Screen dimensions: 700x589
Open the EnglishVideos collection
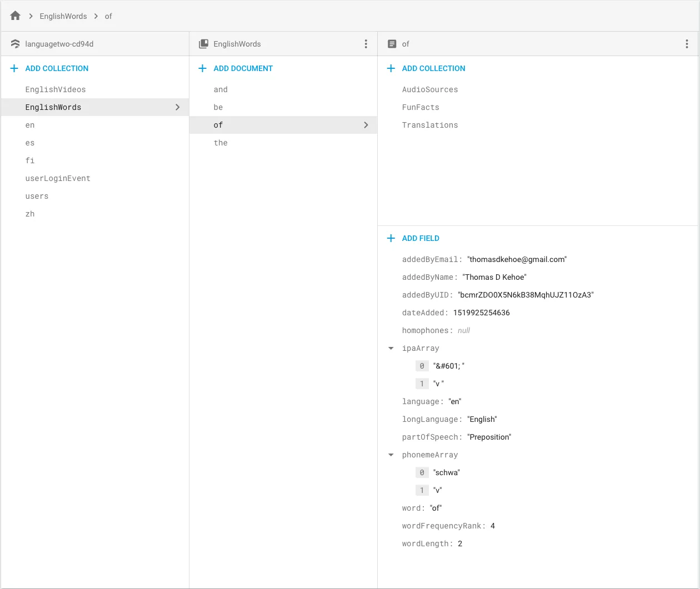[56, 89]
